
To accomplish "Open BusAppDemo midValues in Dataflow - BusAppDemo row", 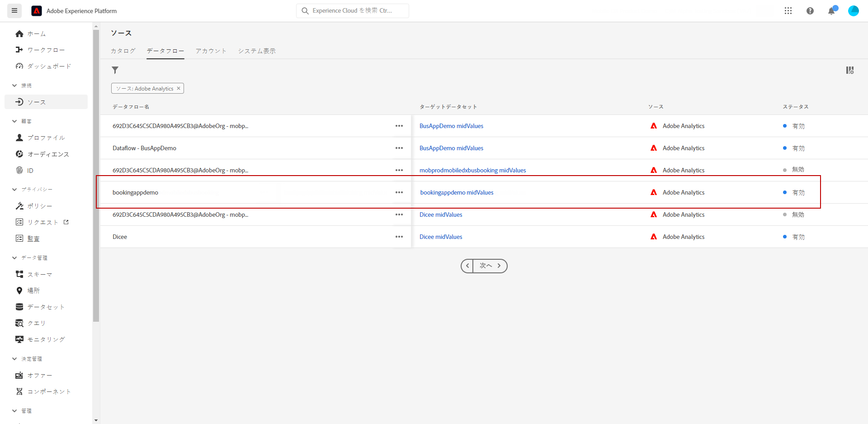I will (x=451, y=148).
